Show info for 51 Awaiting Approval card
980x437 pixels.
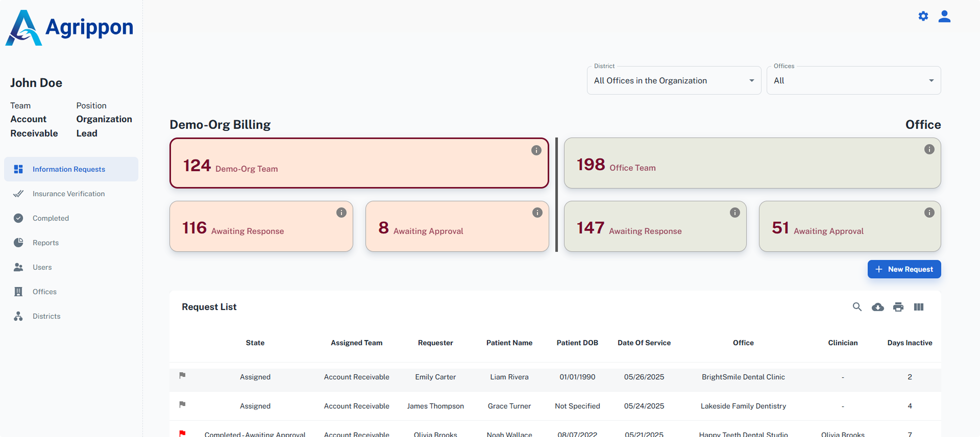[x=929, y=212]
